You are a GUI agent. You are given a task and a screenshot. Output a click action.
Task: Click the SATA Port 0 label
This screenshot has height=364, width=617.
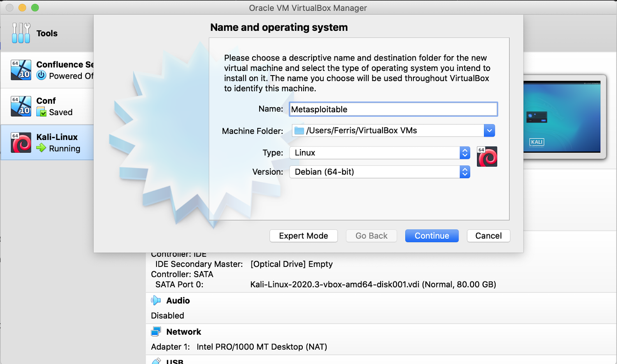tap(179, 285)
